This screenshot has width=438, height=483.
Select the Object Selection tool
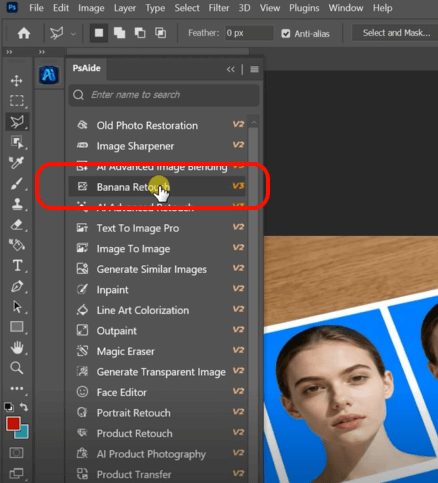(17, 142)
